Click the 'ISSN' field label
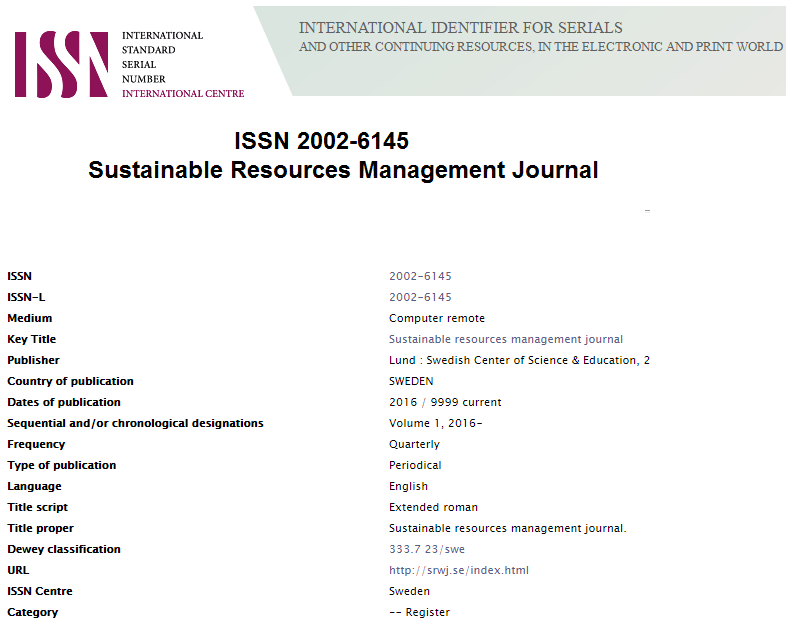 click(x=20, y=276)
